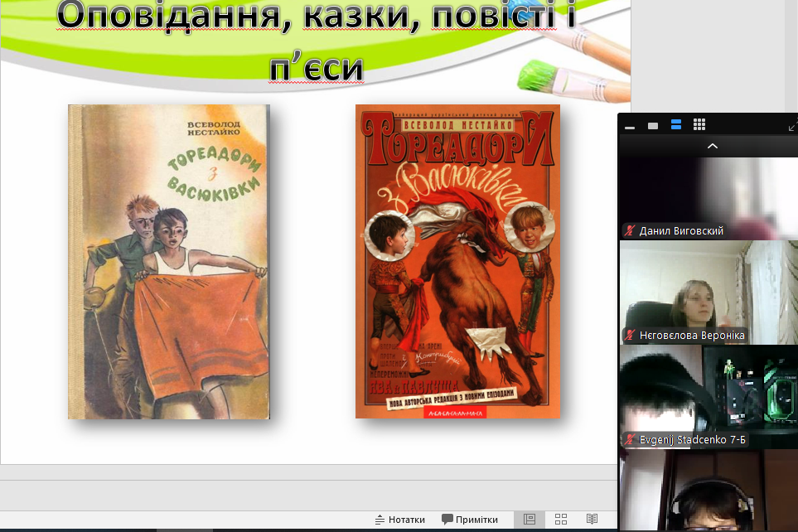Collapse Zoom video strip with the up chevron

click(x=713, y=146)
